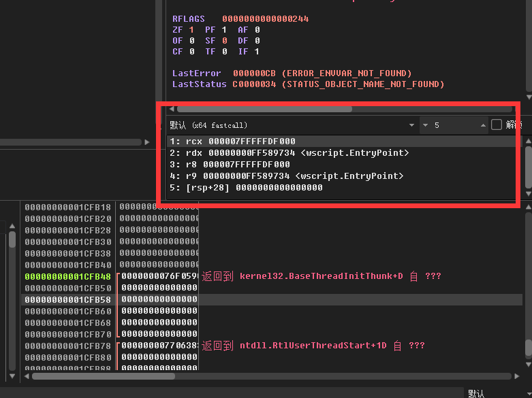Click the ntdll.RtlUserThreadStart+1D return comment
532x398 pixels.
[313, 346]
